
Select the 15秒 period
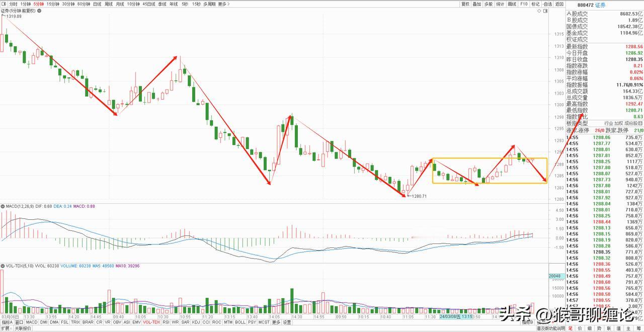(x=196, y=4)
